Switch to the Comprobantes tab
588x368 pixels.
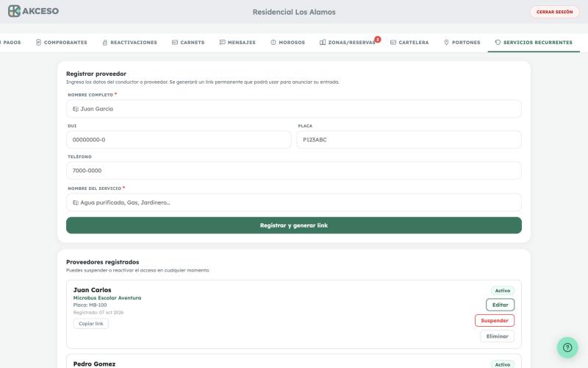(x=62, y=43)
